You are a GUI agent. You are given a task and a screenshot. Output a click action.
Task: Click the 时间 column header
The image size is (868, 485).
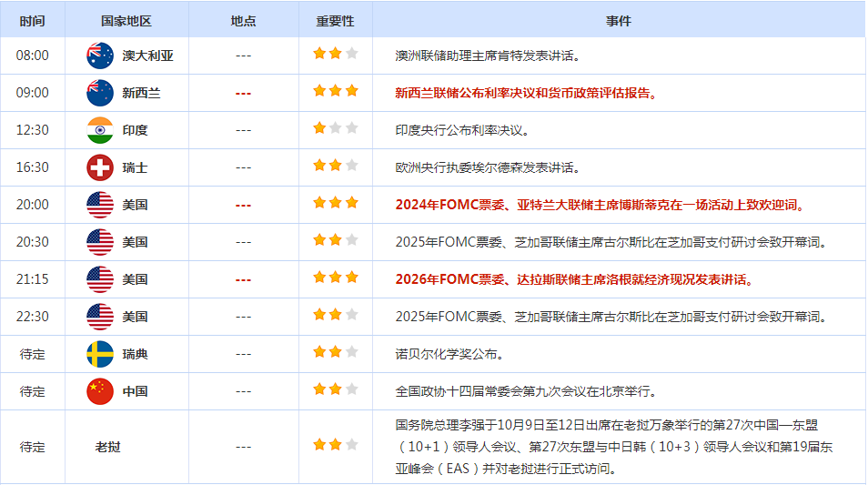(x=32, y=21)
